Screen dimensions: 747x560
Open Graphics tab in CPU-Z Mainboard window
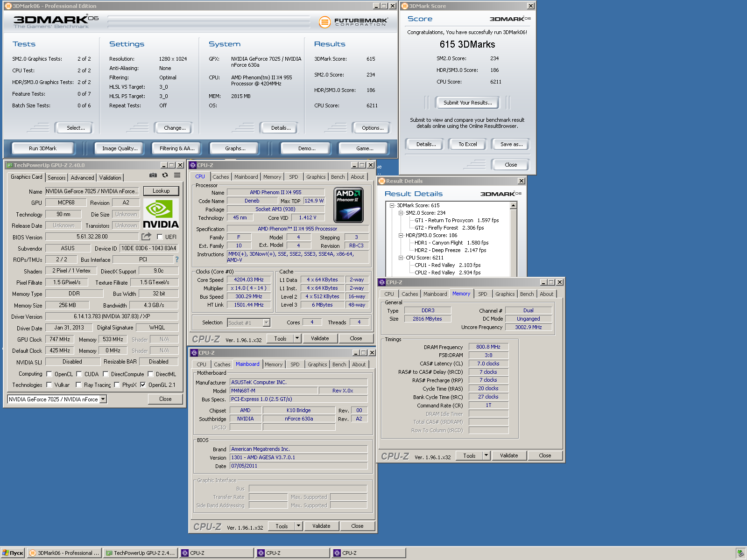point(317,364)
